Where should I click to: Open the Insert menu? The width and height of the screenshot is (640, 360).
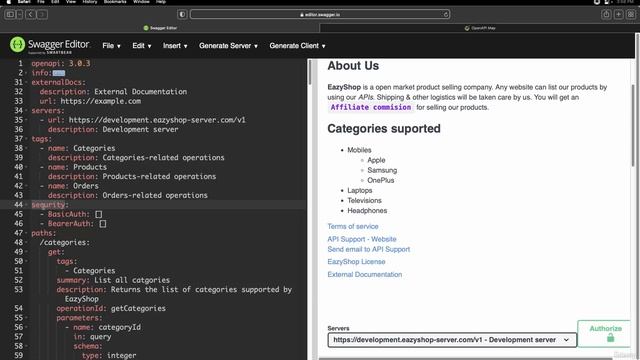(175, 46)
